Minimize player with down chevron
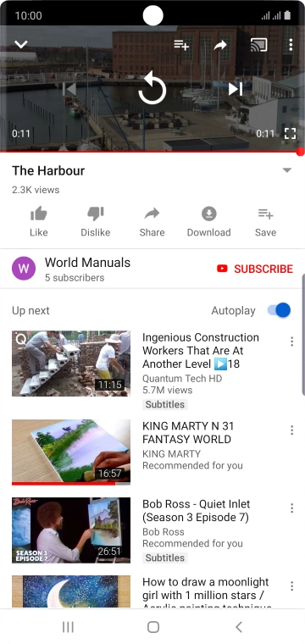This screenshot has height=644, width=305. pos(21,44)
